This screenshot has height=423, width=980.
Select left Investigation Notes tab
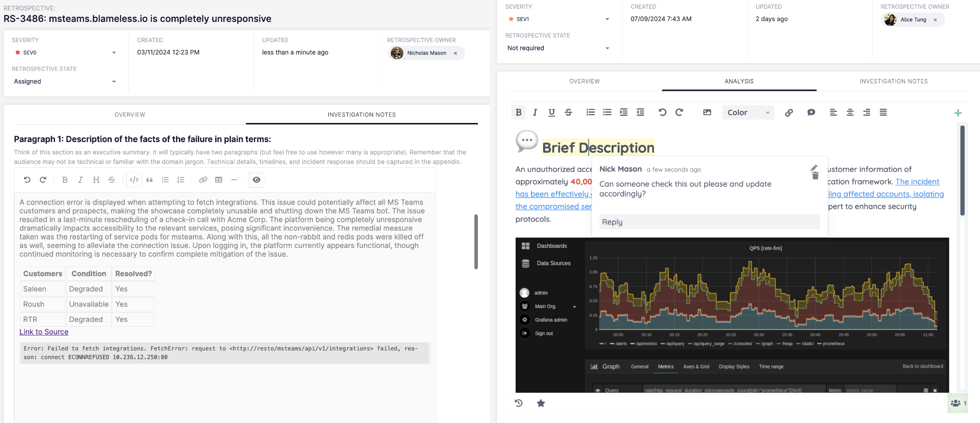tap(362, 115)
